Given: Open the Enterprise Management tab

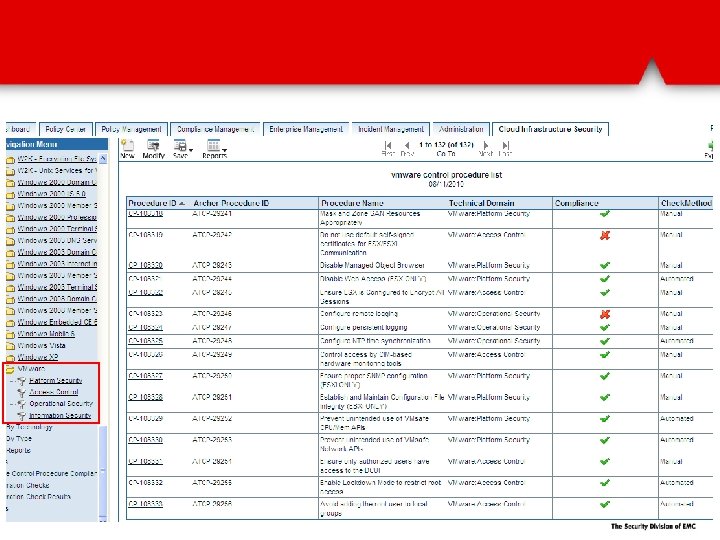Looking at the screenshot, I should (x=306, y=129).
